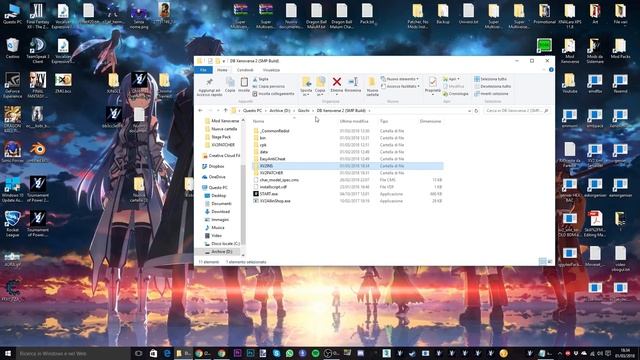
Task: Click the Taglia scissors icon
Action: tap(255, 79)
